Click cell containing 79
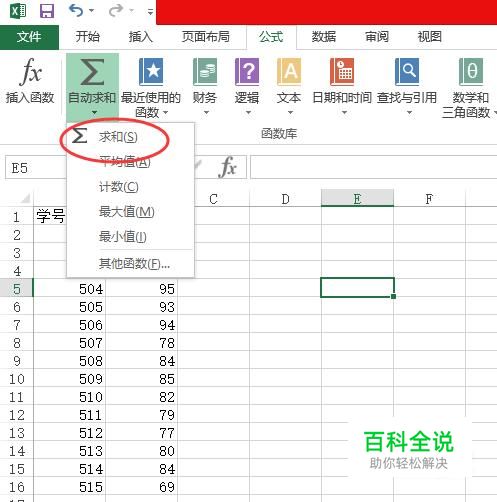Screen dimensions: 497x502 141,415
